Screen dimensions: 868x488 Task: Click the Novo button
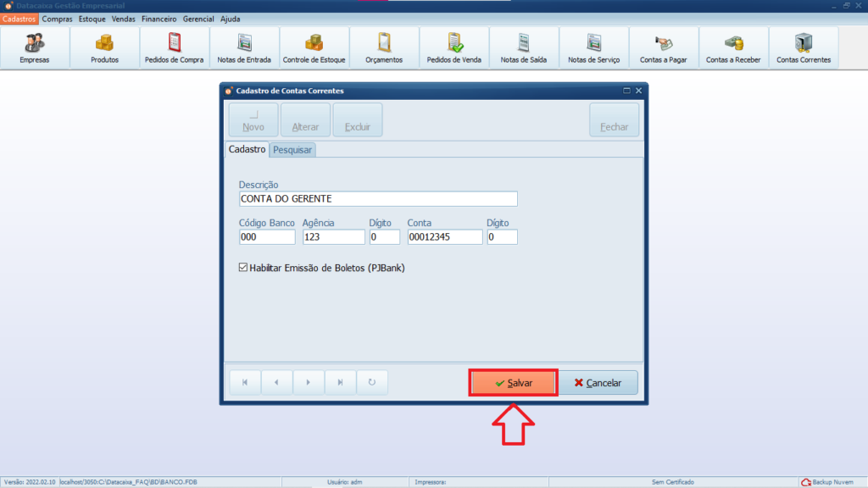pyautogui.click(x=253, y=119)
